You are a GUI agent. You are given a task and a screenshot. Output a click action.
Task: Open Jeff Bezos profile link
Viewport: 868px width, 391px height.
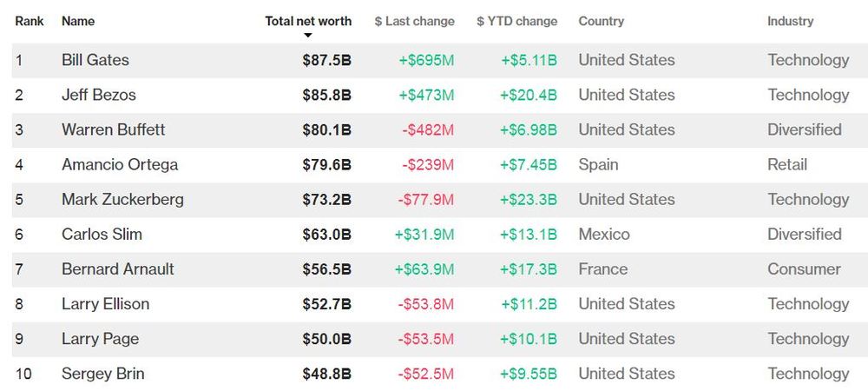point(99,95)
